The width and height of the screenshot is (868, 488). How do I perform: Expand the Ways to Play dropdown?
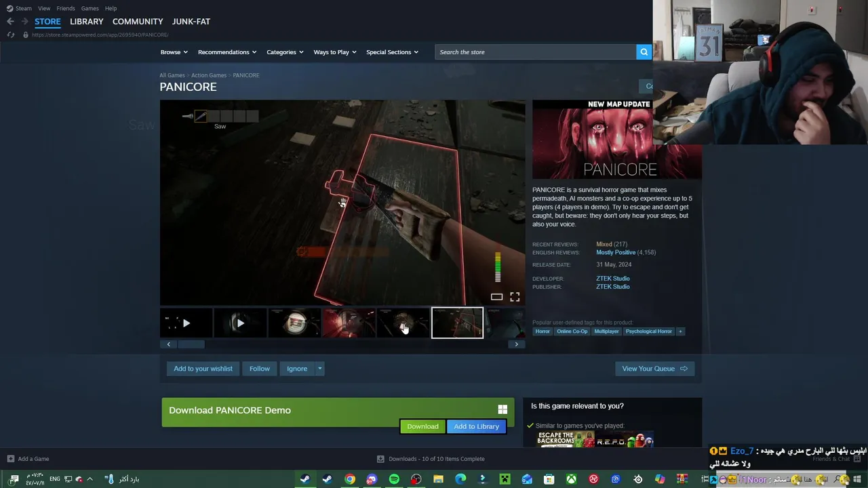click(335, 52)
